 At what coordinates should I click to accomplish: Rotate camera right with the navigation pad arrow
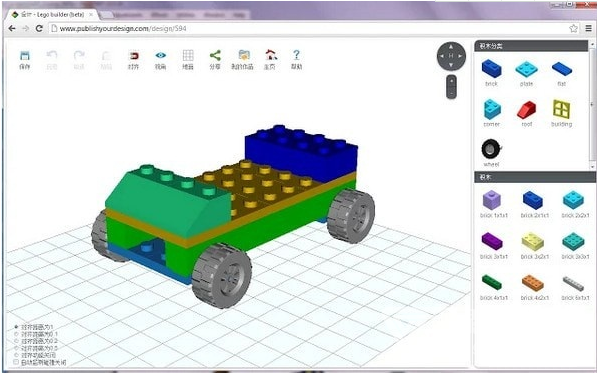pos(460,56)
